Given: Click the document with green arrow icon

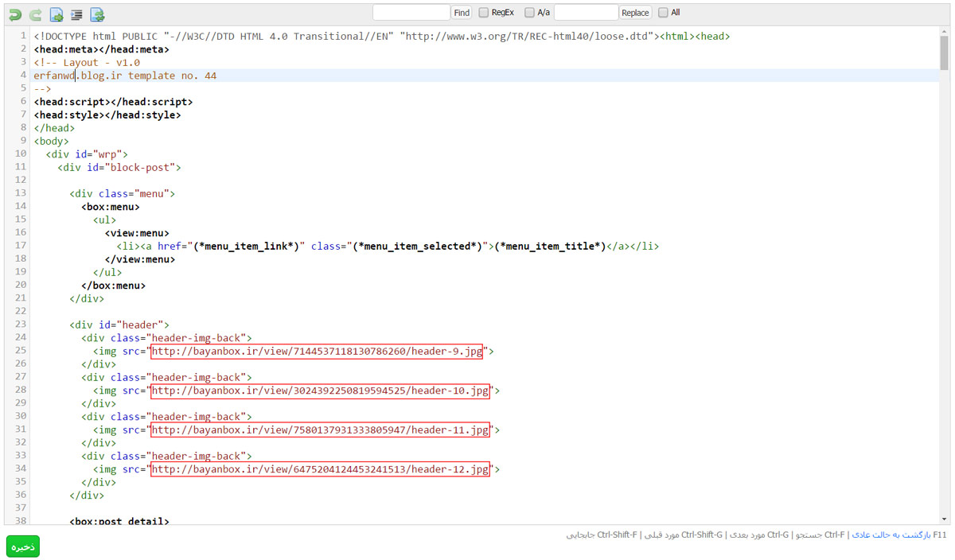Looking at the screenshot, I should [x=57, y=14].
